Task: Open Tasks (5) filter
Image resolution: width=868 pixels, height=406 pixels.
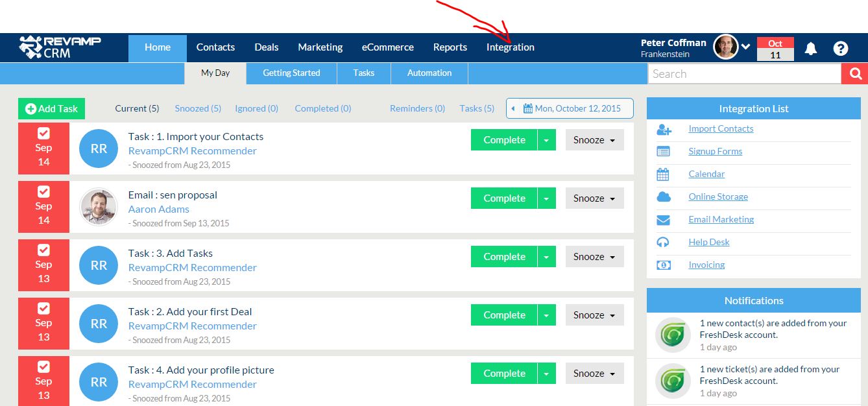Action: [477, 108]
